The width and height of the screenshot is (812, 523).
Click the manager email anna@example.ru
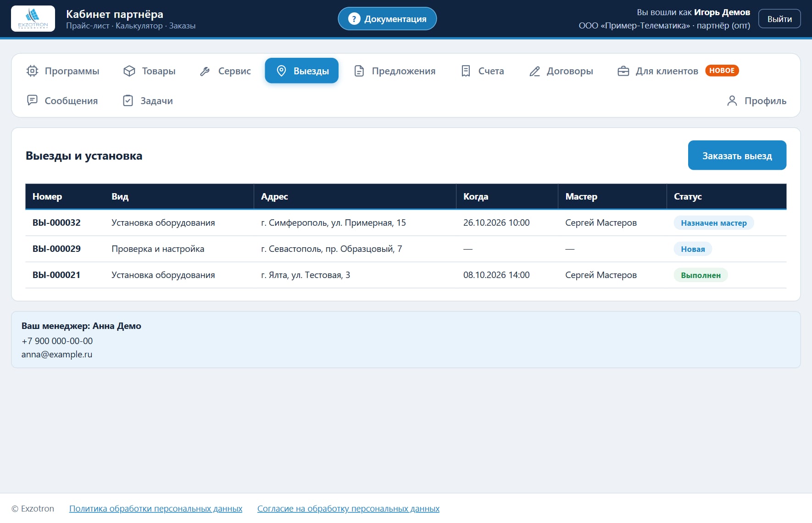tap(57, 354)
